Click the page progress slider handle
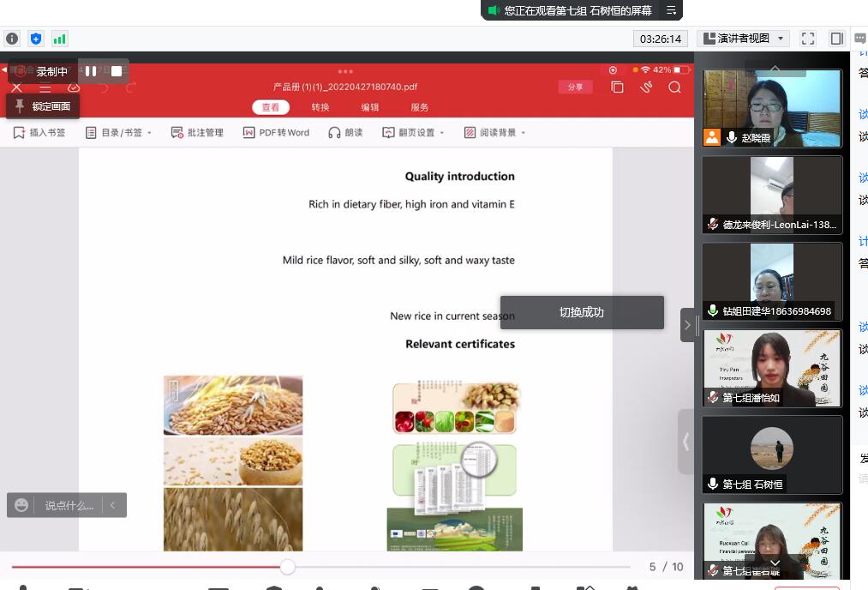Screen dimensions: 868x590 288,567
